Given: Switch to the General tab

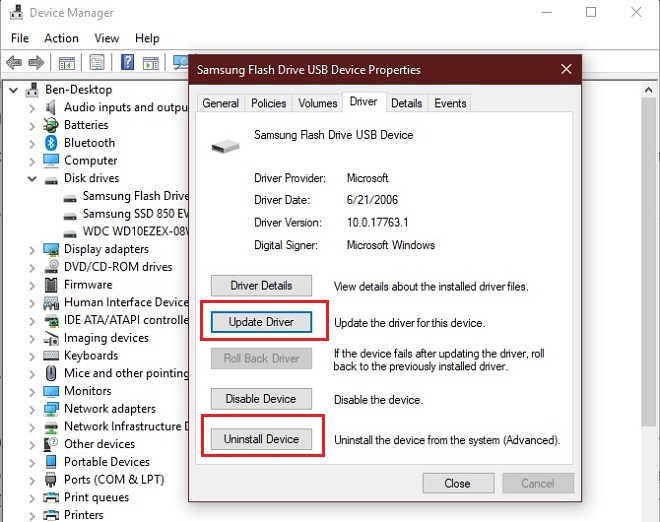Looking at the screenshot, I should pos(221,103).
